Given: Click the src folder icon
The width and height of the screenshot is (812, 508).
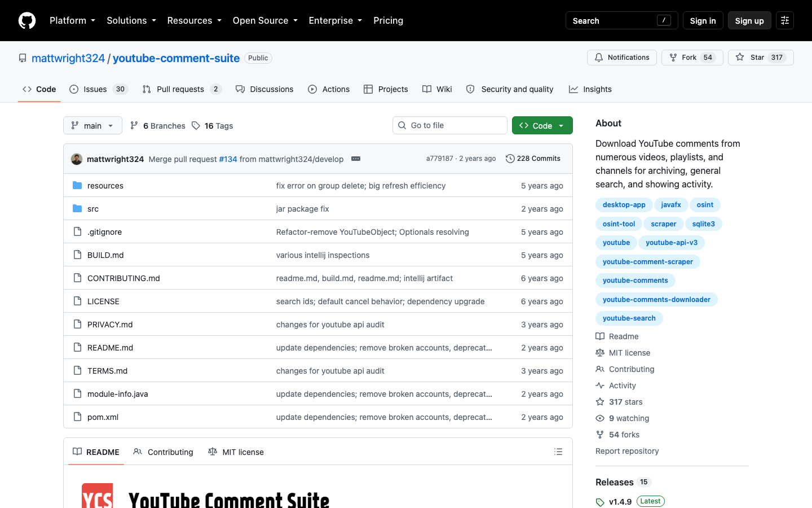Looking at the screenshot, I should tap(77, 208).
